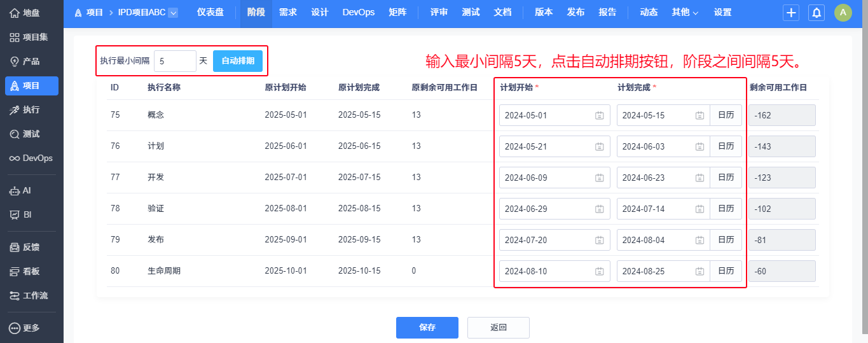Open DevOps in the sidebar
Screen dimensions: 868x343
click(31, 158)
